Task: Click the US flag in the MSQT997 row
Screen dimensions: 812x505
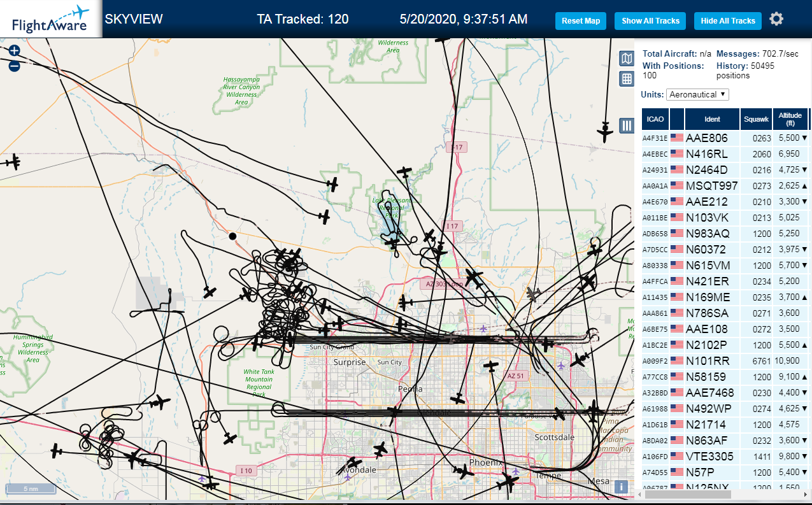Action: 677,186
